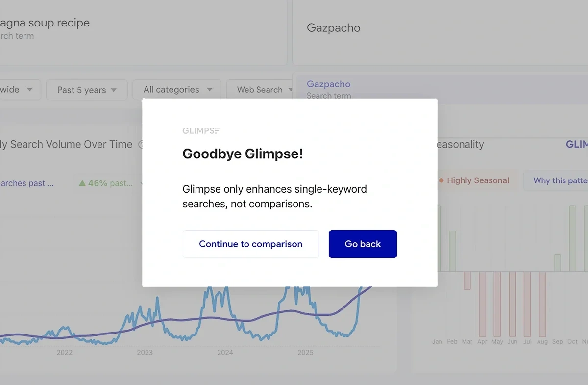
Task: Click the GLIMPSE branding on the Seasonality panel
Action: pos(578,144)
